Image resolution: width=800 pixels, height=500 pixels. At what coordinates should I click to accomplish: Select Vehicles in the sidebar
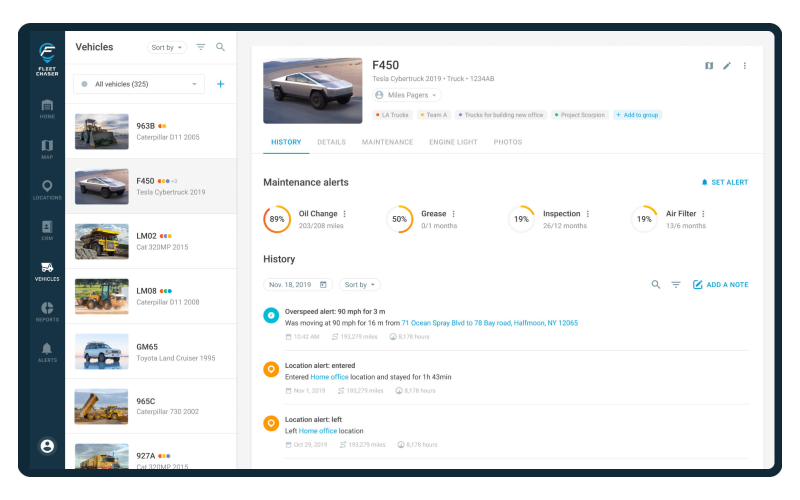tap(47, 271)
